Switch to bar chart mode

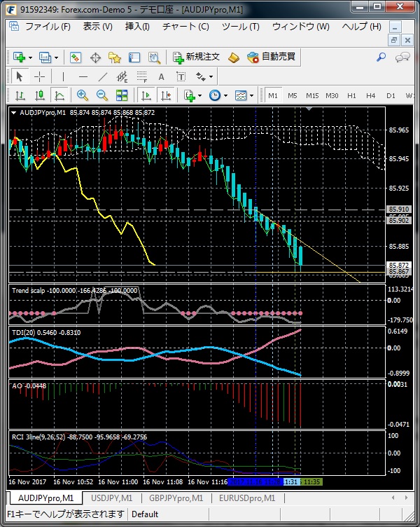[x=20, y=96]
